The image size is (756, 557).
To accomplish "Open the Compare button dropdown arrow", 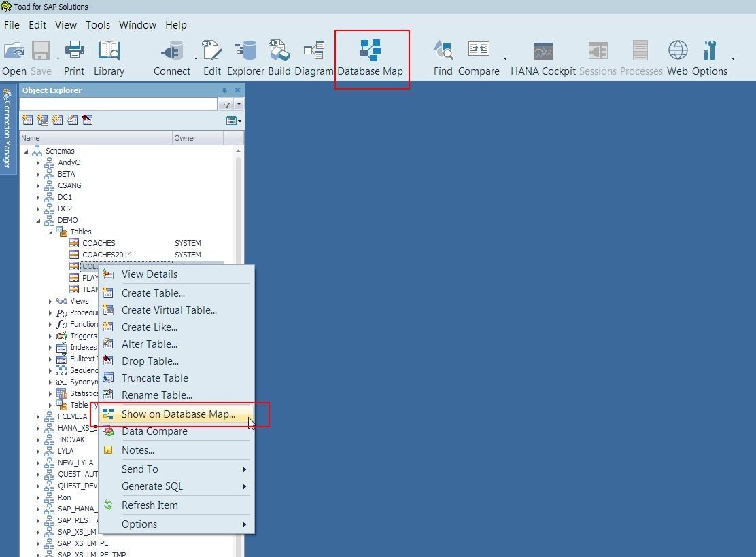I will pos(505,59).
